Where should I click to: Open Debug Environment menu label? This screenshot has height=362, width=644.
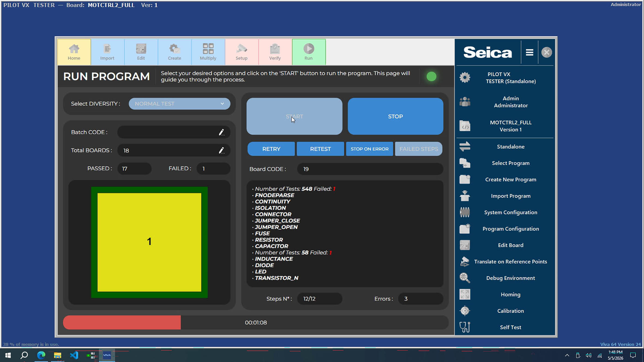510,278
